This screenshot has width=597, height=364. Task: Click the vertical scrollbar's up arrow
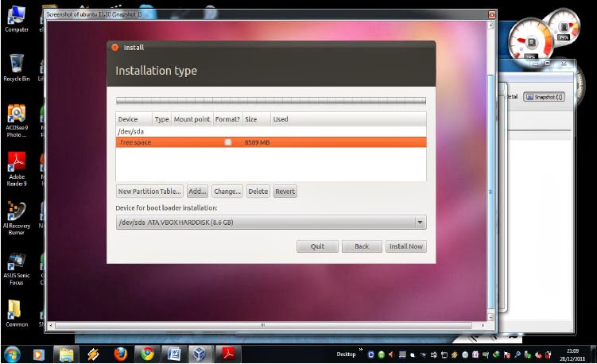490,25
